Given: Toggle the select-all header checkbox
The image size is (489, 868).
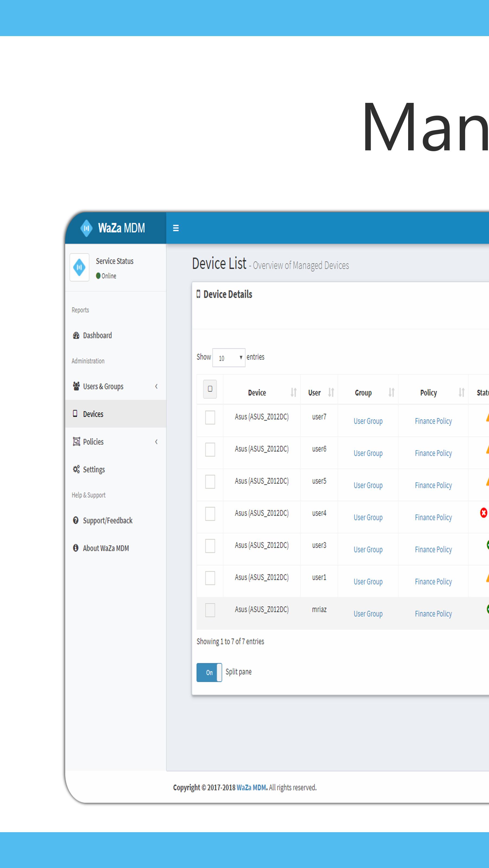Looking at the screenshot, I should point(210,389).
